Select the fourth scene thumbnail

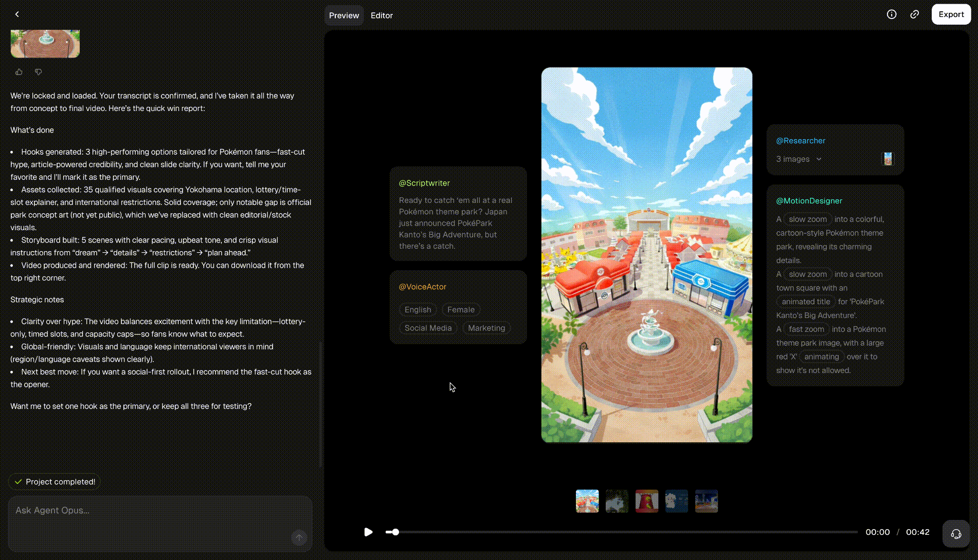(677, 501)
